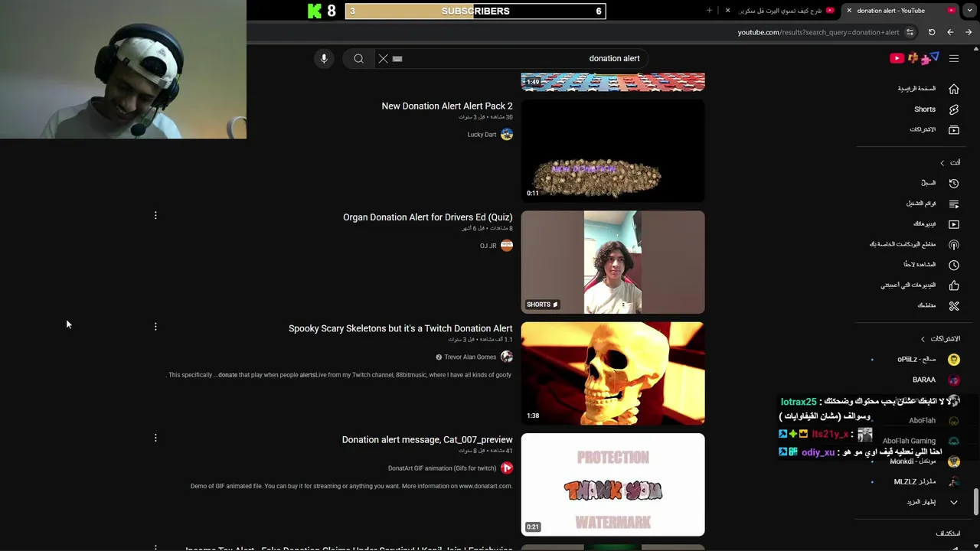Open Lucky Dart channel avatar
Viewport: 980px width, 551px height.
point(507,135)
